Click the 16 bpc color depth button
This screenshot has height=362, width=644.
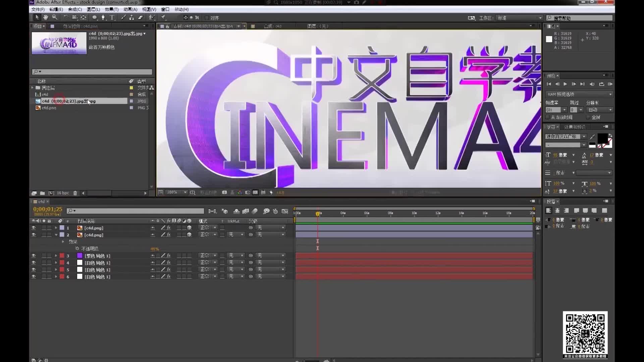click(63, 193)
